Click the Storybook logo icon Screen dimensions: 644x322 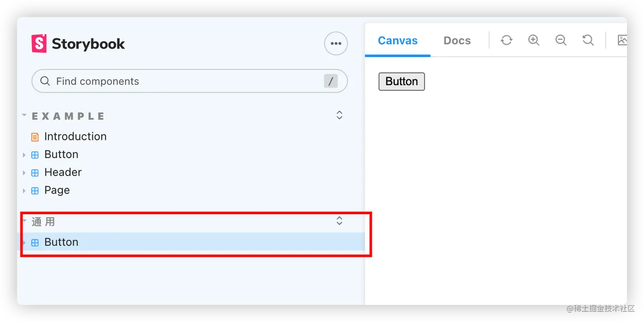tap(39, 44)
